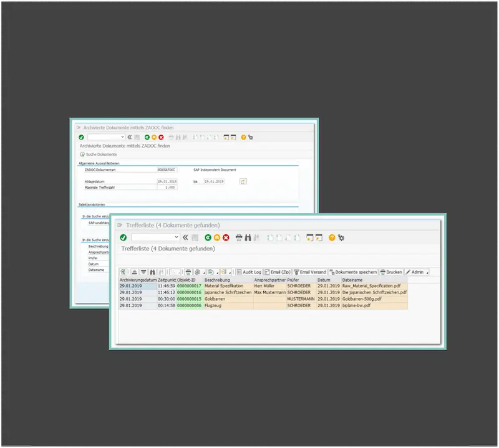Confirm with the green checkmark Enter icon

pos(123,237)
